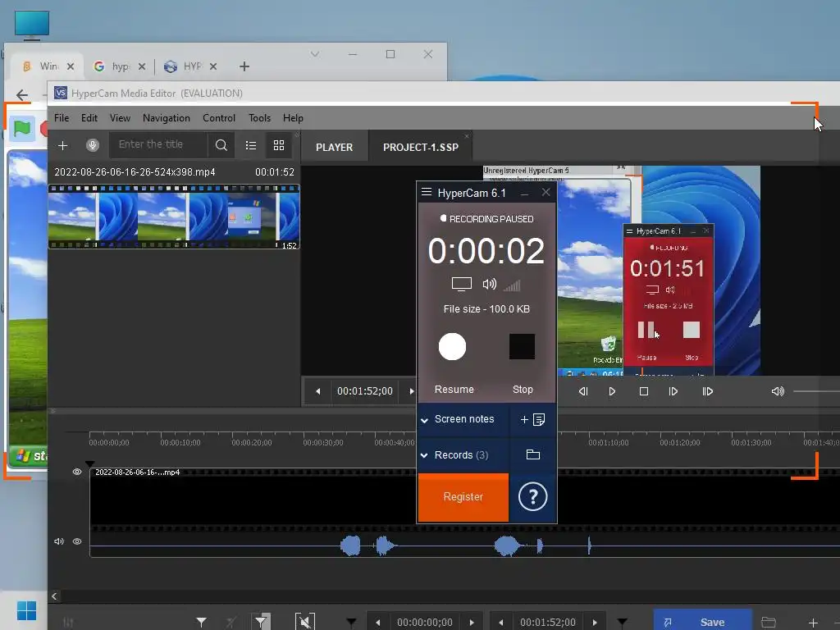The height and width of the screenshot is (630, 840).
Task: Switch media library to grid view
Action: [279, 145]
